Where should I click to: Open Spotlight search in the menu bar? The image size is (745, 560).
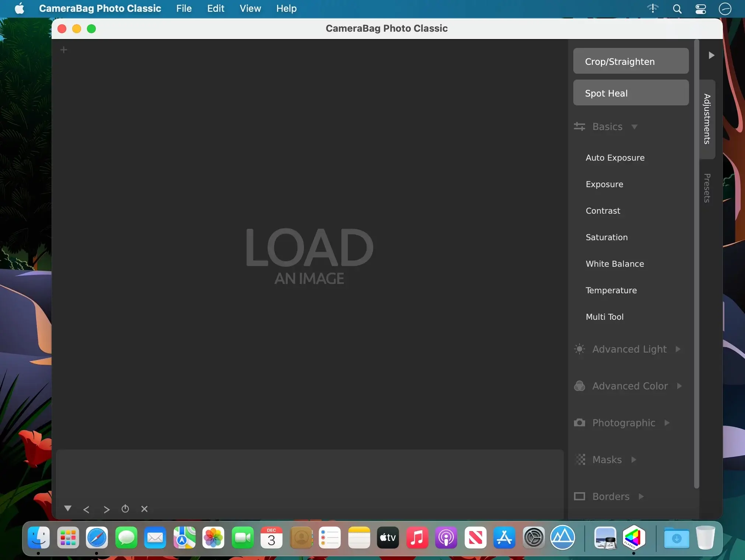click(x=677, y=9)
